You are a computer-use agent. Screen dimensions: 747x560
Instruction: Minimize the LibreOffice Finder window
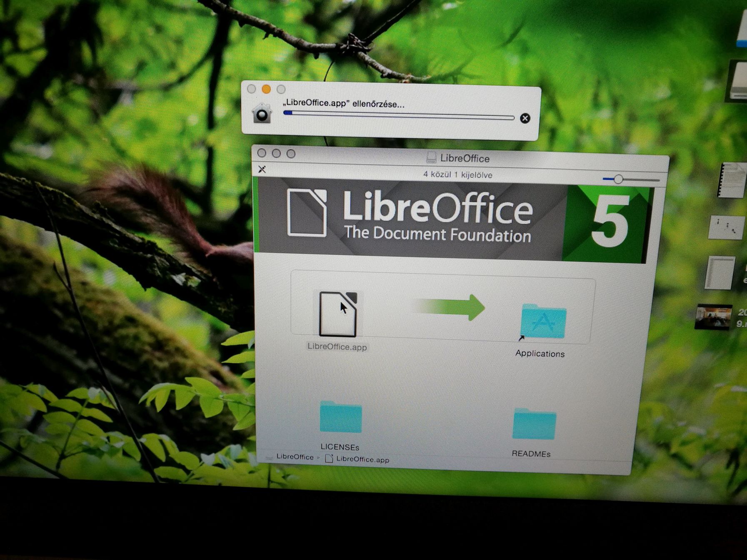coord(276,153)
